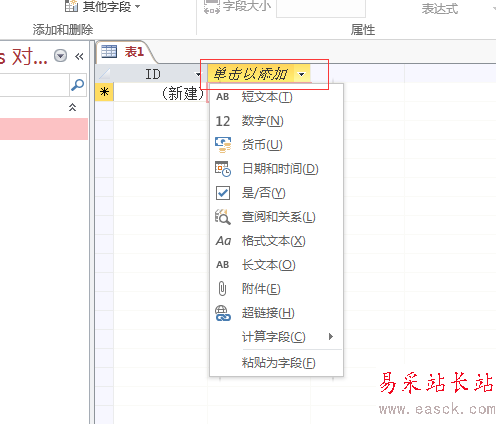This screenshot has height=424, width=496.
Task: Choose Lookup and Relationship (查阅和关系) option
Action: 276,217
